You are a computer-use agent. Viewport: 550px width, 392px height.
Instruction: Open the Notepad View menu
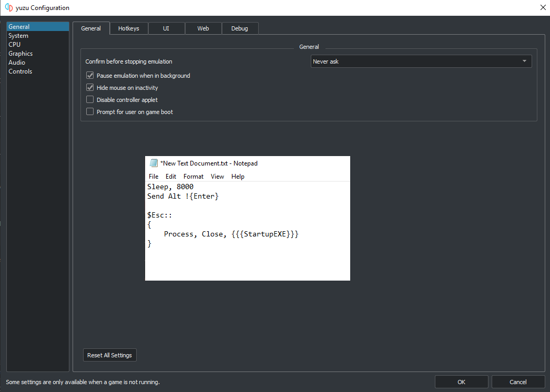pos(218,177)
